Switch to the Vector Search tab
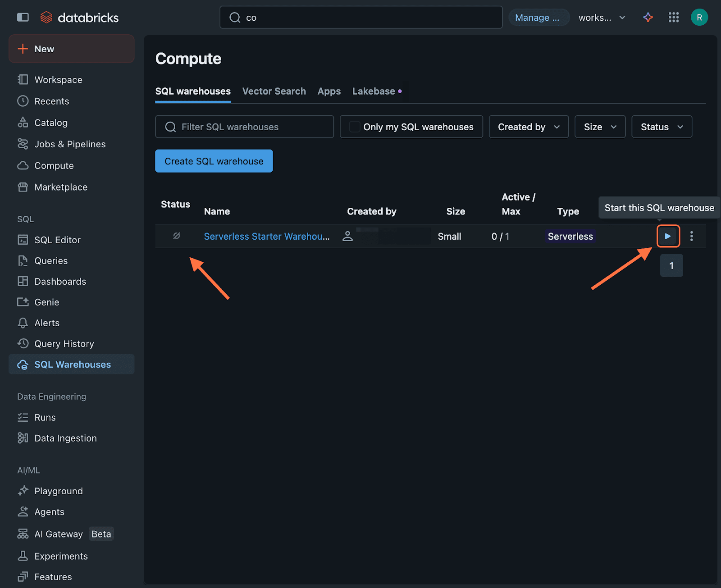 274,91
